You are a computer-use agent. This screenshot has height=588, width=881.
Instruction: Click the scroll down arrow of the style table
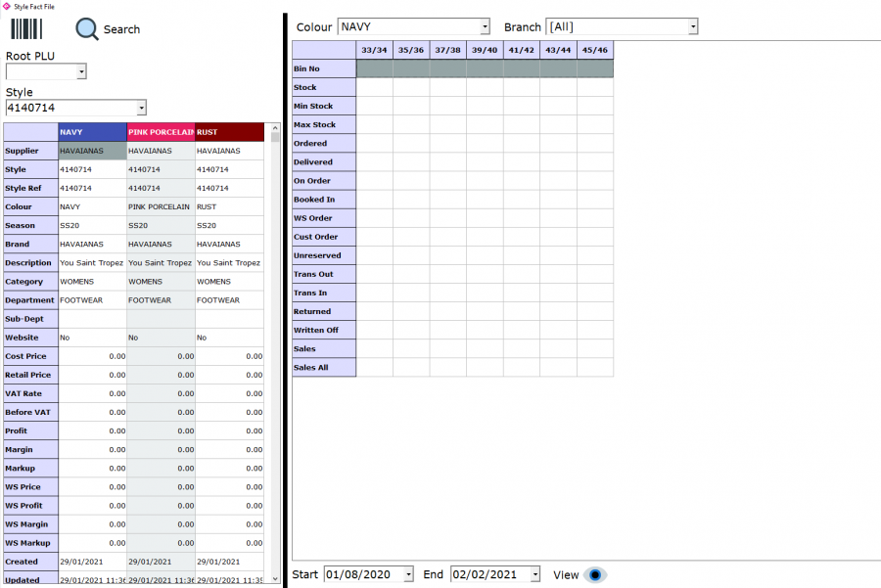pyautogui.click(x=275, y=578)
